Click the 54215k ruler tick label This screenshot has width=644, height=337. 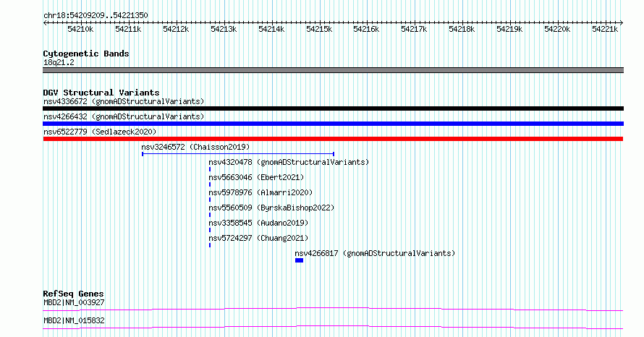coord(319,29)
